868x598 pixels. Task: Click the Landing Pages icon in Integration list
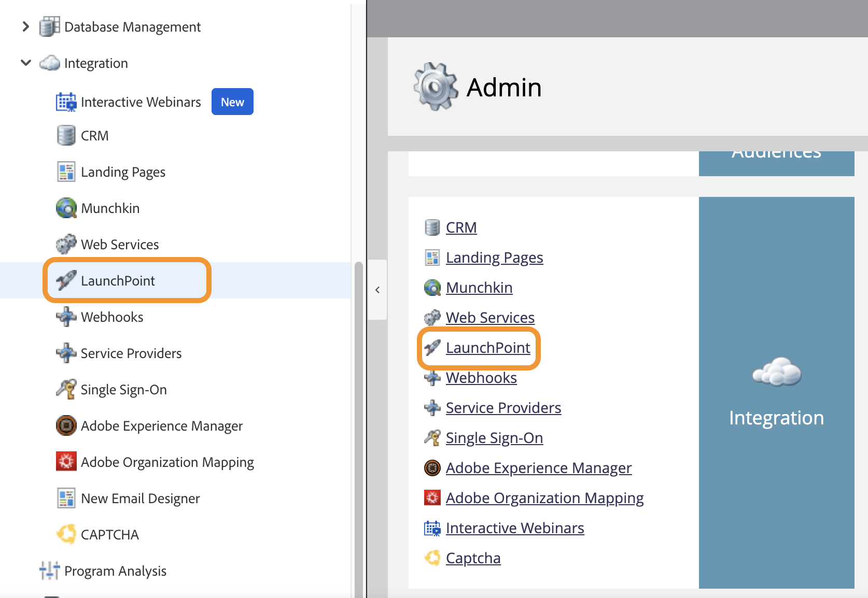tap(432, 258)
